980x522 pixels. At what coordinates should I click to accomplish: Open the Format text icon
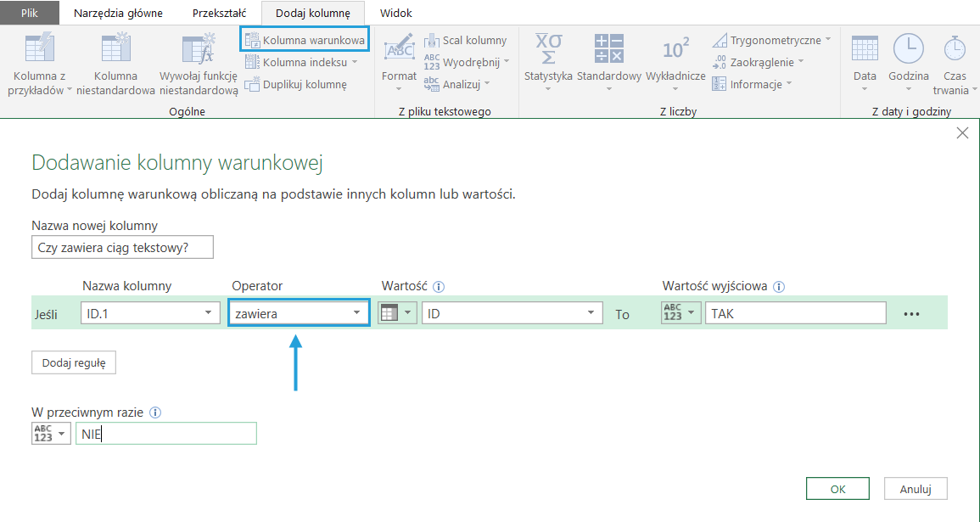(x=399, y=49)
